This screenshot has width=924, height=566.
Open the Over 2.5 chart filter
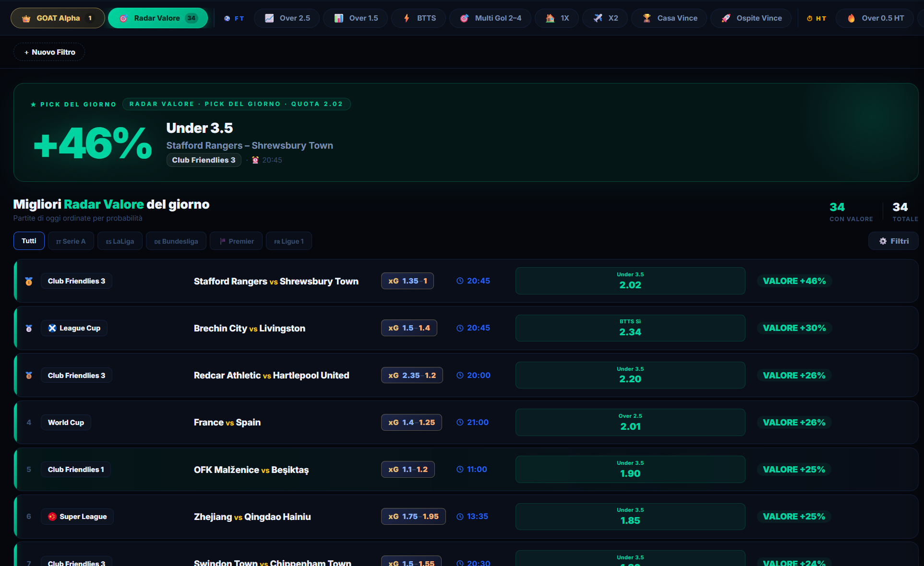[x=287, y=18]
